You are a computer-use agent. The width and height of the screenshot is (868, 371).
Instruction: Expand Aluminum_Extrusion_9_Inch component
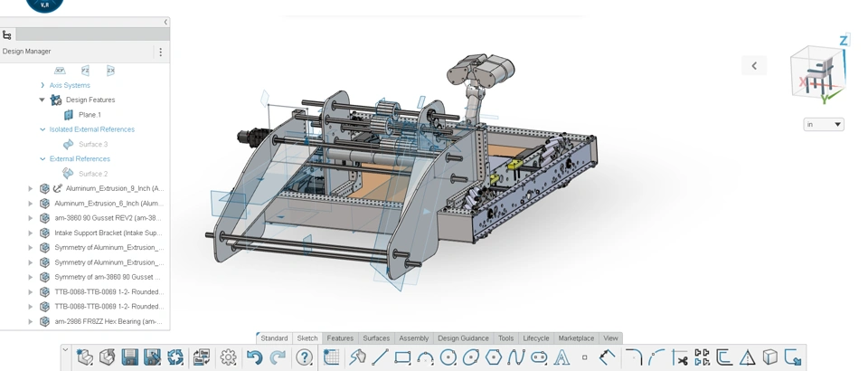point(31,189)
